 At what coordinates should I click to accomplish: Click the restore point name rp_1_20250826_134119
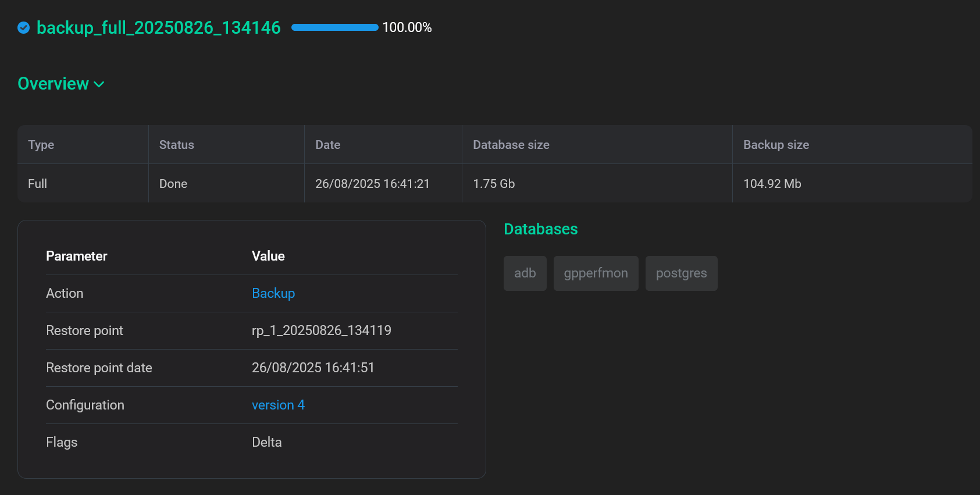[x=321, y=330]
